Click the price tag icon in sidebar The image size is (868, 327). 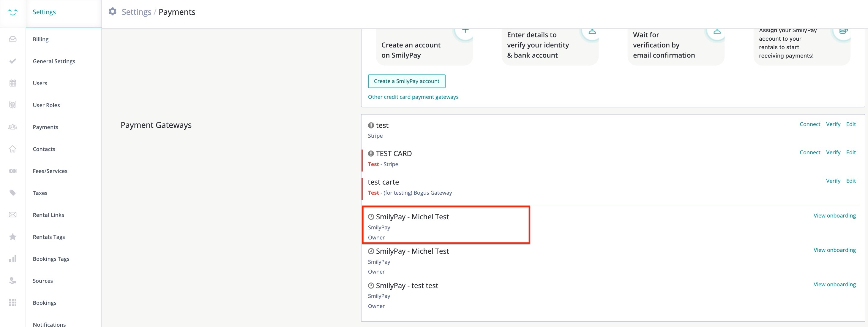point(13,193)
